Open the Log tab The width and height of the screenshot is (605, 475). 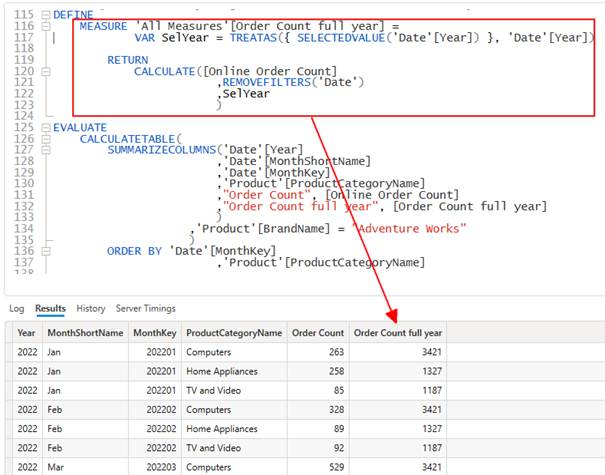pos(17,309)
